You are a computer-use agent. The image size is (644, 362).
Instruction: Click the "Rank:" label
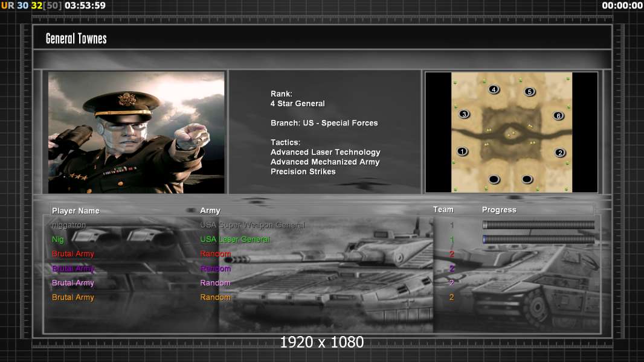[x=282, y=94]
